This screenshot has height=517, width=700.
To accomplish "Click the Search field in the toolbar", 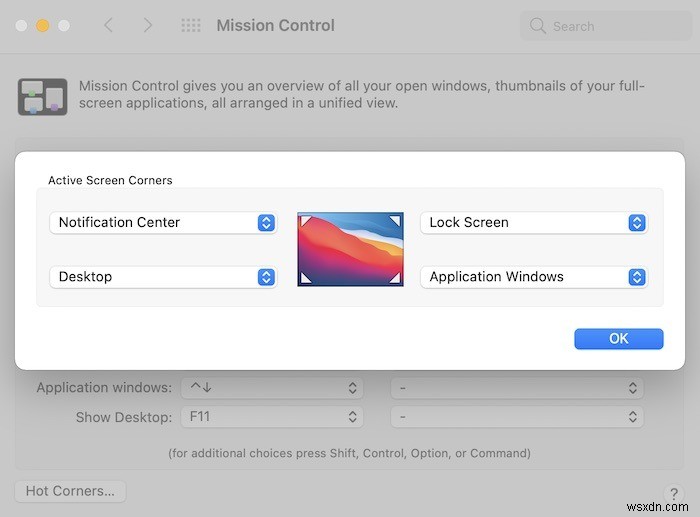I will coord(606,26).
